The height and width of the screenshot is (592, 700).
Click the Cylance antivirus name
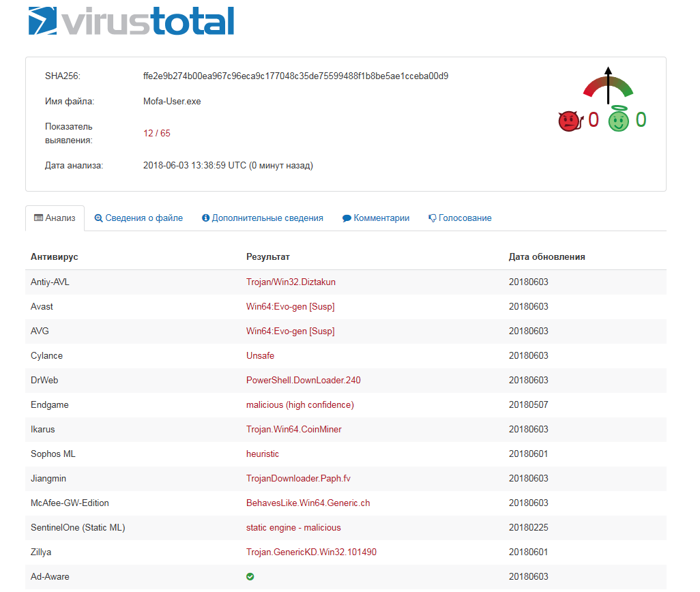pos(46,355)
